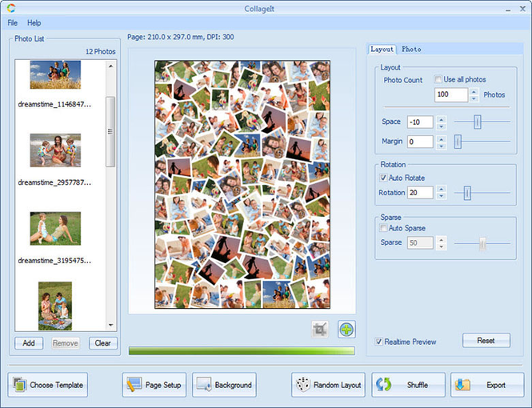Enable the Auto Sparse checkbox
532x408 pixels.
tap(383, 228)
